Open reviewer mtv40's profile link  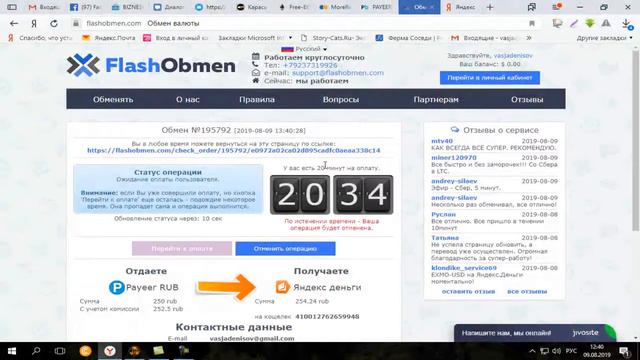(442, 141)
